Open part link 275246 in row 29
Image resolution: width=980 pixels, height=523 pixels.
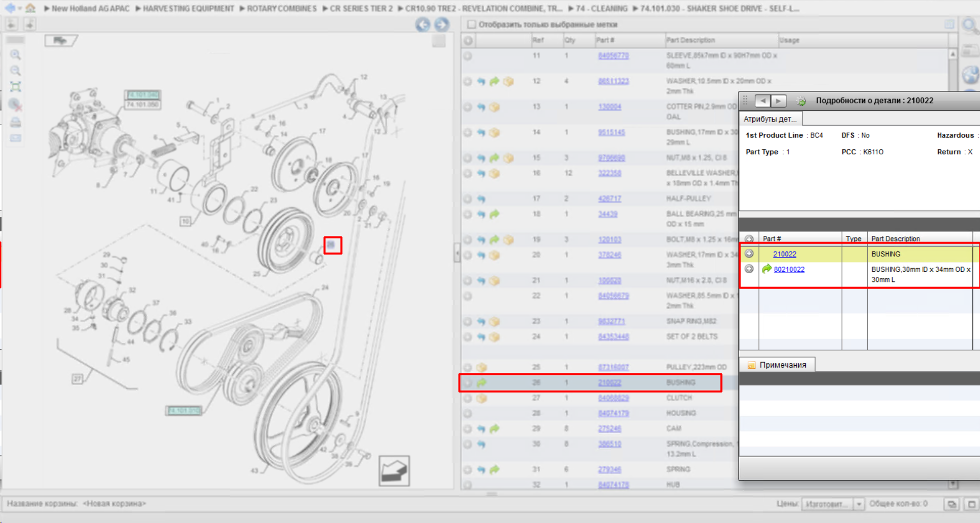point(610,429)
